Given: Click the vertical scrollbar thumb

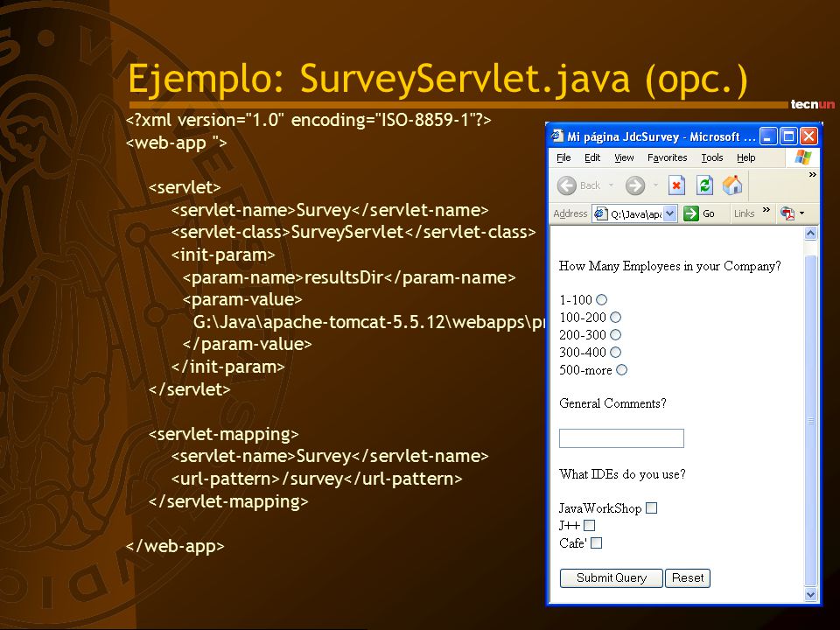Looking at the screenshot, I should [x=810, y=421].
